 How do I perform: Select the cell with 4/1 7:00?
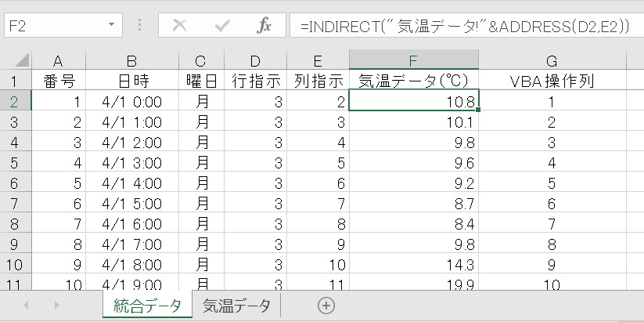(132, 244)
